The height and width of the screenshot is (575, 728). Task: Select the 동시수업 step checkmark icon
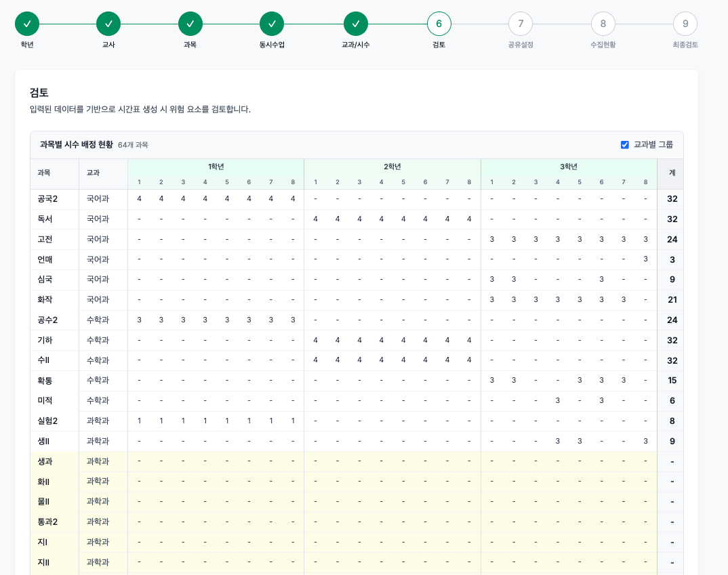[272, 24]
